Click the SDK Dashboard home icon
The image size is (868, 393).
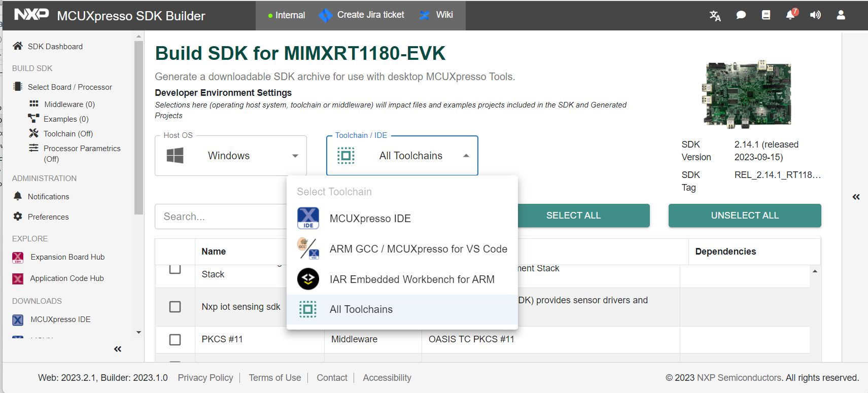point(18,46)
